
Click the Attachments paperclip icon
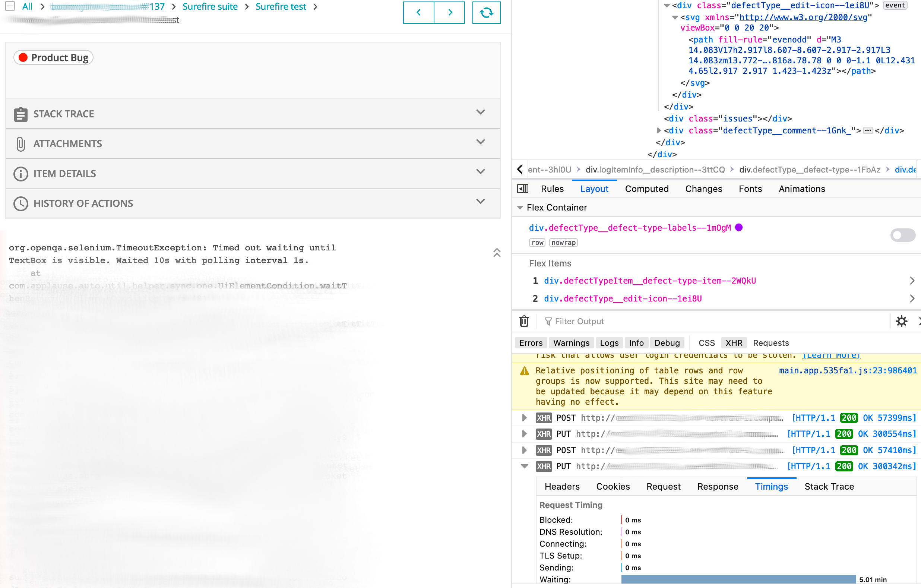coord(20,144)
